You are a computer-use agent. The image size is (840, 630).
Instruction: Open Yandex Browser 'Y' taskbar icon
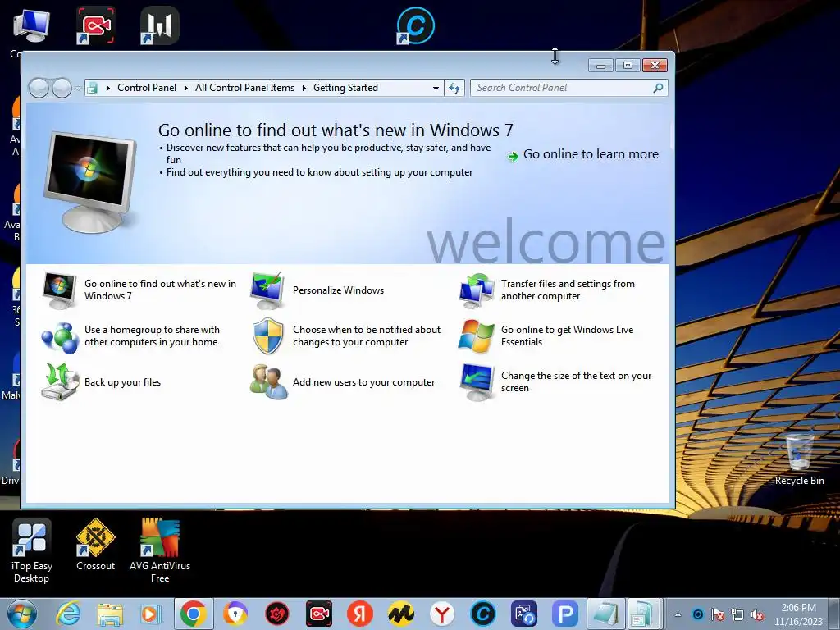[442, 614]
